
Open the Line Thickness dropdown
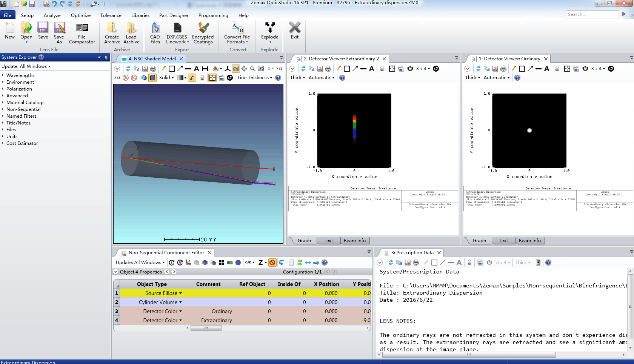(x=255, y=78)
